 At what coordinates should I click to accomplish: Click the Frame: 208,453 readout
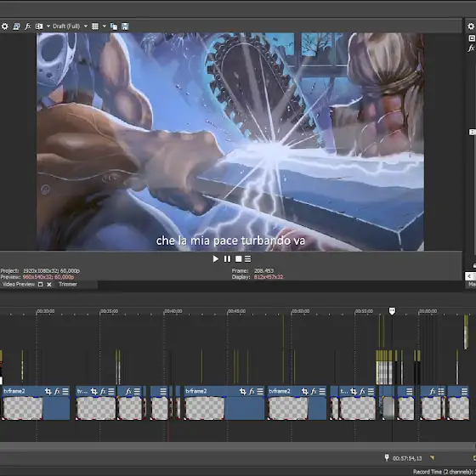tap(252, 271)
